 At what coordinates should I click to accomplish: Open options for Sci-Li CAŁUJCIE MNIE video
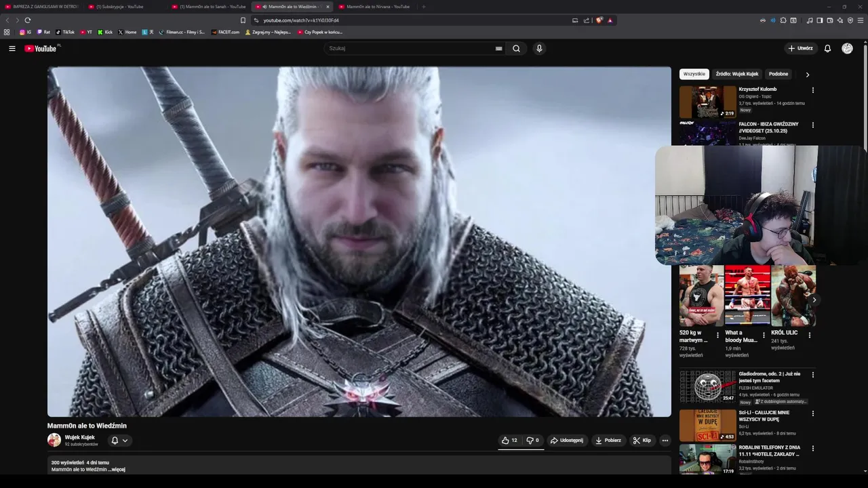[812, 413]
